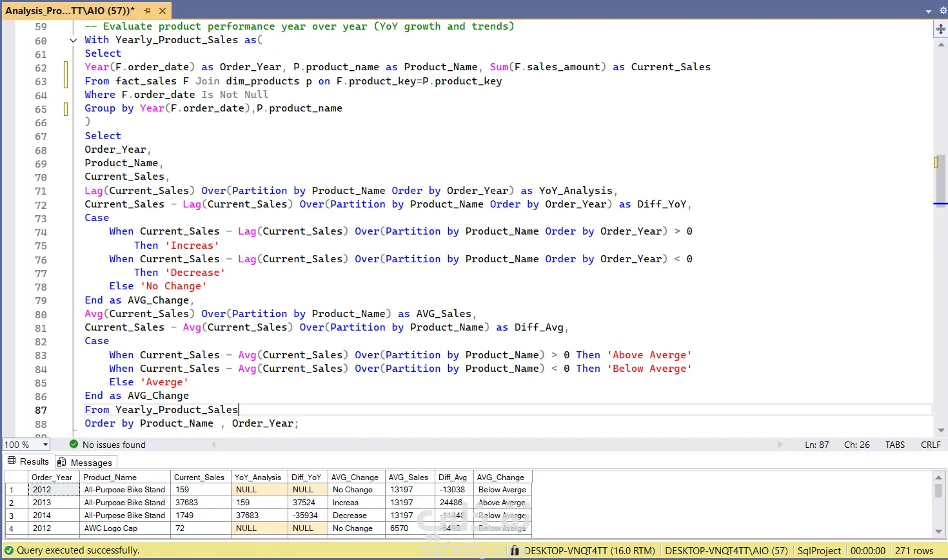Click the editor scrollbar down arrow
Screen dimensions: 948x560
pyautogui.click(x=941, y=430)
